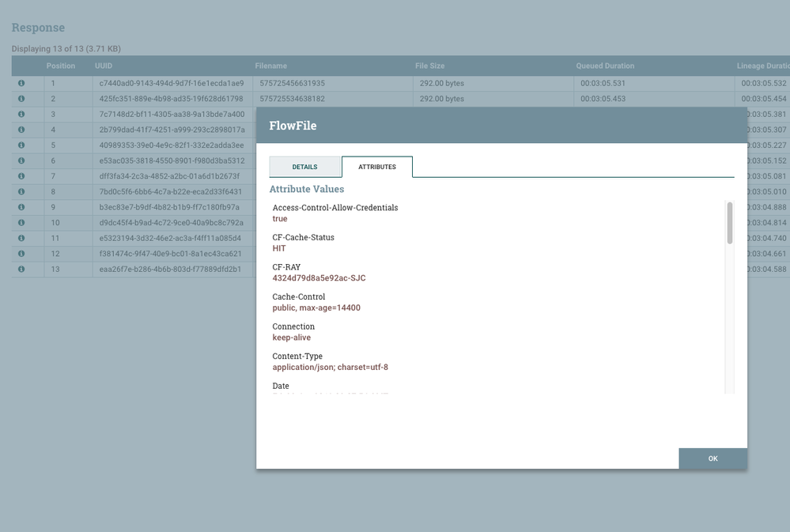Sort by File Size column header
The image size is (790, 532).
tap(429, 66)
